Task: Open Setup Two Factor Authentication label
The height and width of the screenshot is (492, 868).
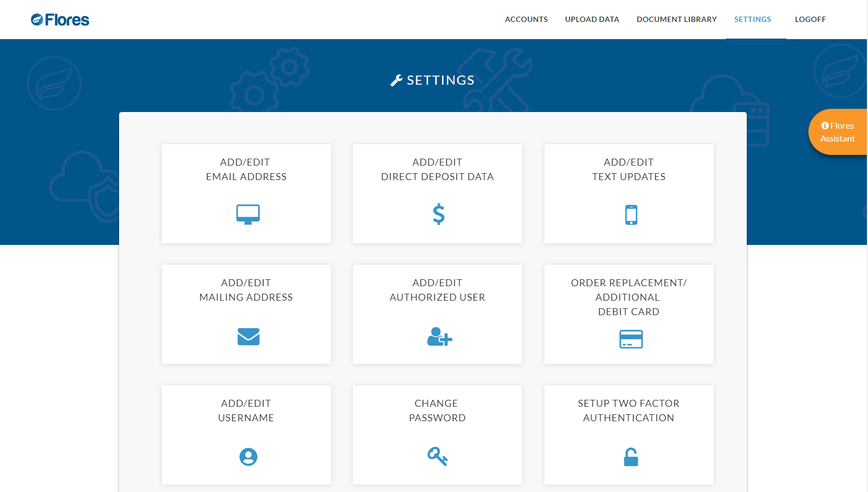Action: [628, 411]
